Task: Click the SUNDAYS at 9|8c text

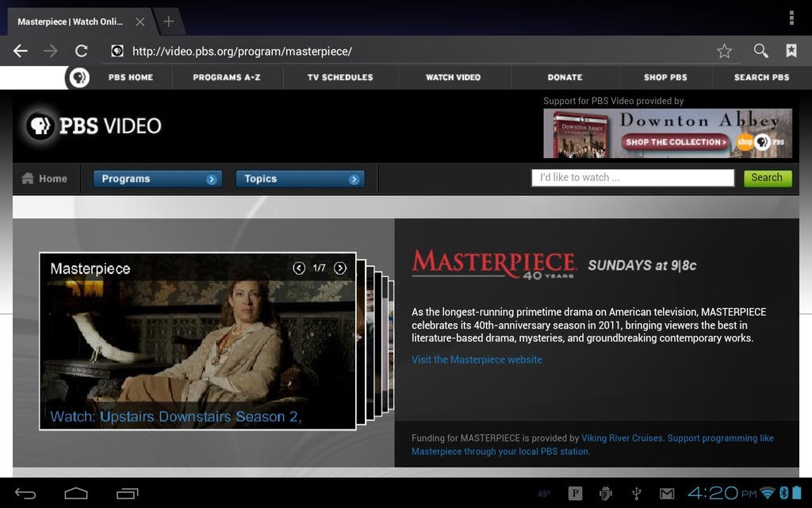Action: 642,265
